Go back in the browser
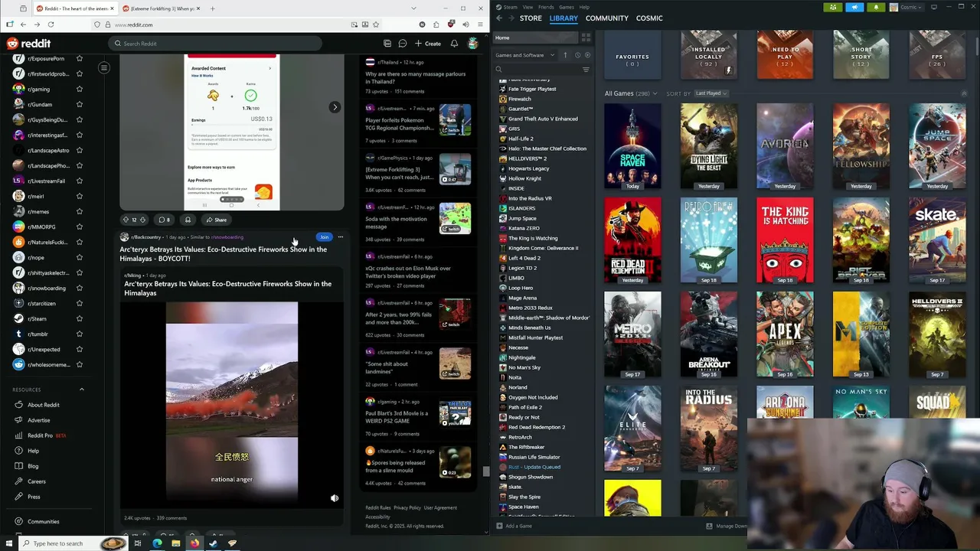This screenshot has width=980, height=551. point(21,24)
